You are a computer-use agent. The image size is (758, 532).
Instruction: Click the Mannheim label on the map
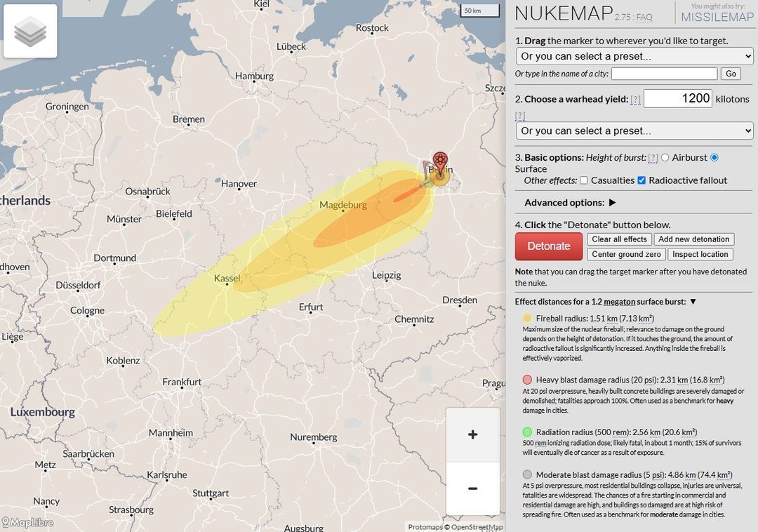pyautogui.click(x=171, y=433)
